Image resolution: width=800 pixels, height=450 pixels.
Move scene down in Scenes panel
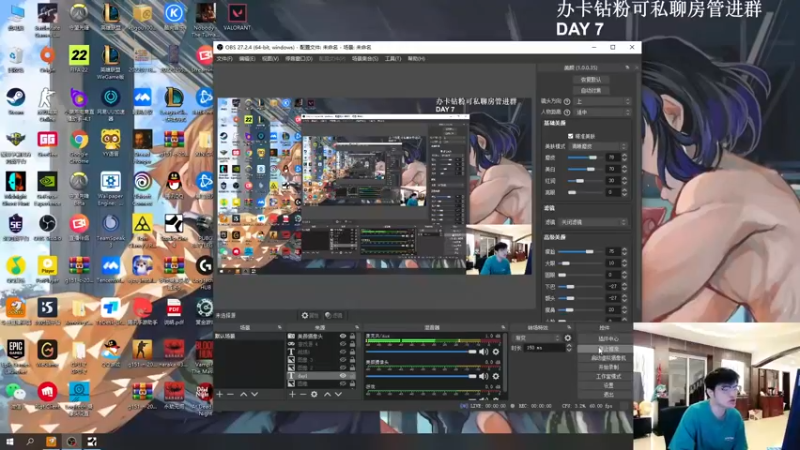click(255, 394)
